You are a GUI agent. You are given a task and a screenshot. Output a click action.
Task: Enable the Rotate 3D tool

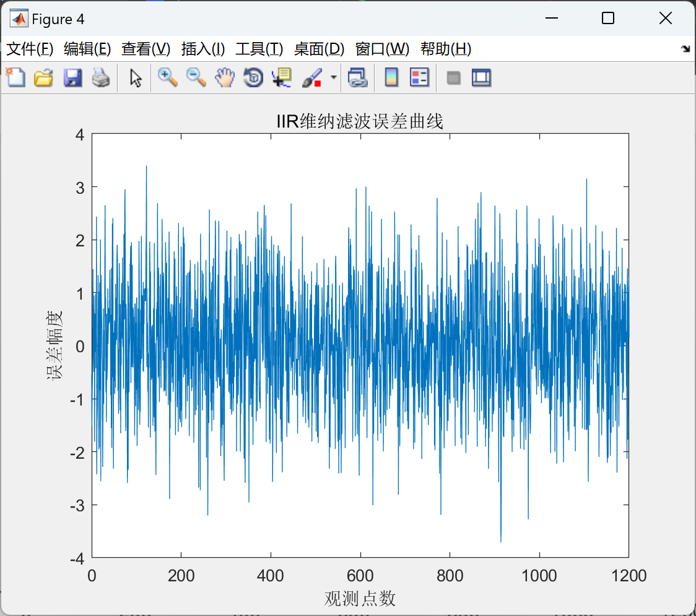pyautogui.click(x=253, y=77)
